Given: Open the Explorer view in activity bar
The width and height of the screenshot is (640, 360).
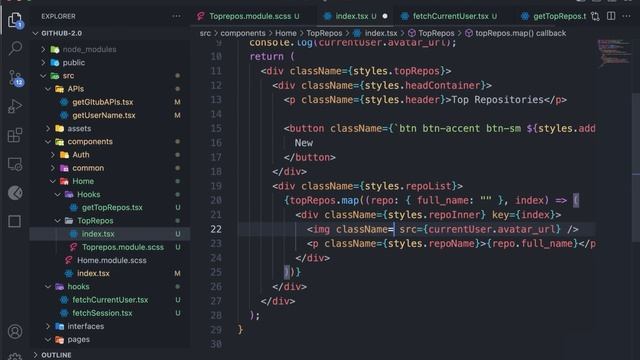Looking at the screenshot, I should (15, 20).
